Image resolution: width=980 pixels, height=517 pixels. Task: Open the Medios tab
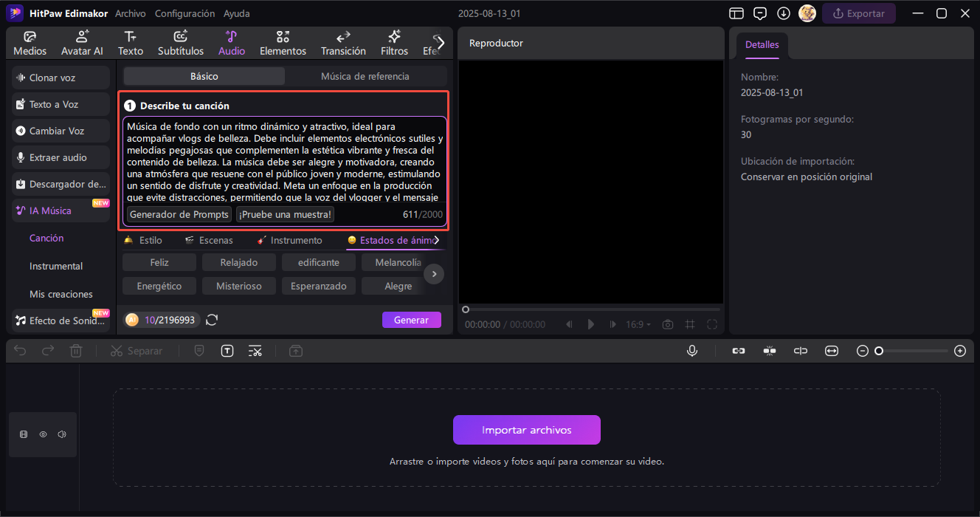pyautogui.click(x=30, y=43)
